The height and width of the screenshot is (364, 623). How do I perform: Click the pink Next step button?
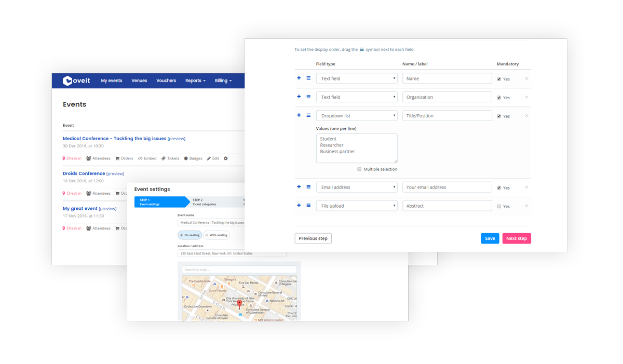(517, 238)
